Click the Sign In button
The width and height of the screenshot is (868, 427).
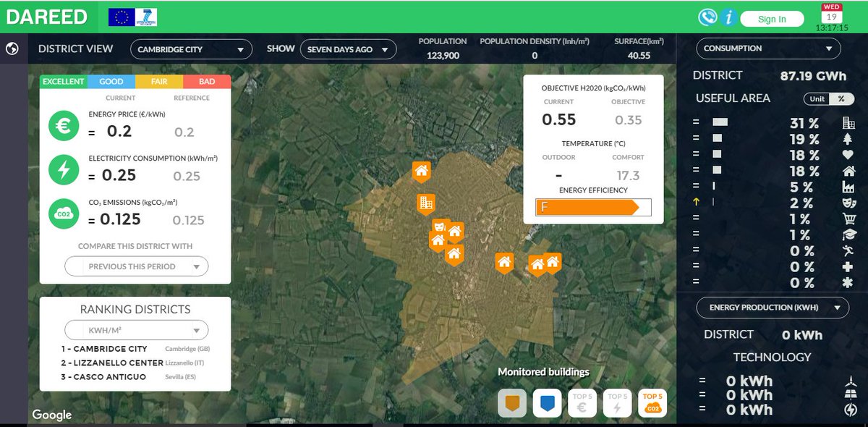(772, 18)
